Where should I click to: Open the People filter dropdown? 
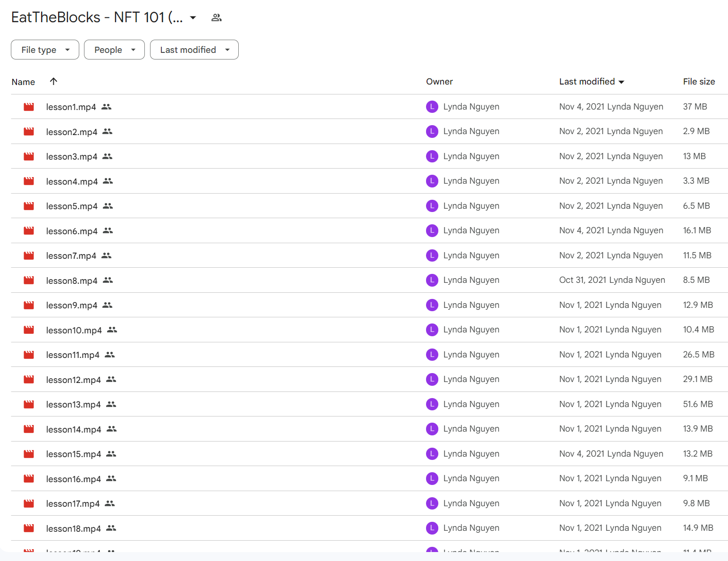tap(114, 50)
